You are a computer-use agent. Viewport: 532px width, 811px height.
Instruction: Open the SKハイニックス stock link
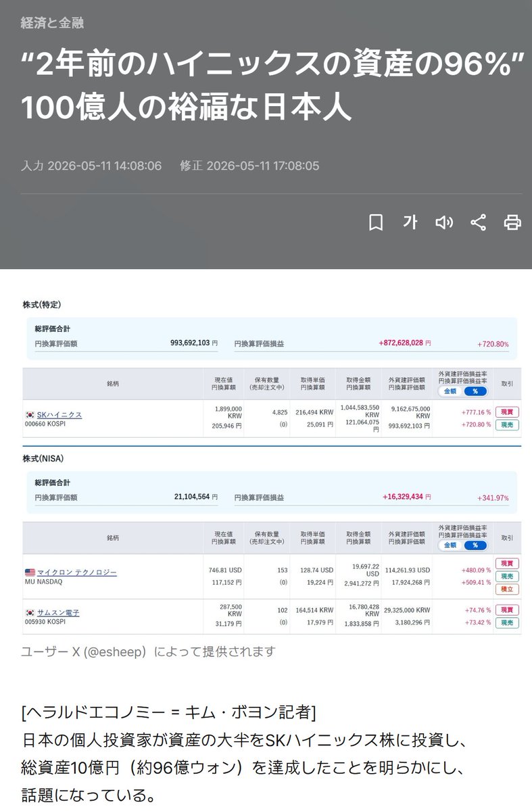pyautogui.click(x=59, y=414)
